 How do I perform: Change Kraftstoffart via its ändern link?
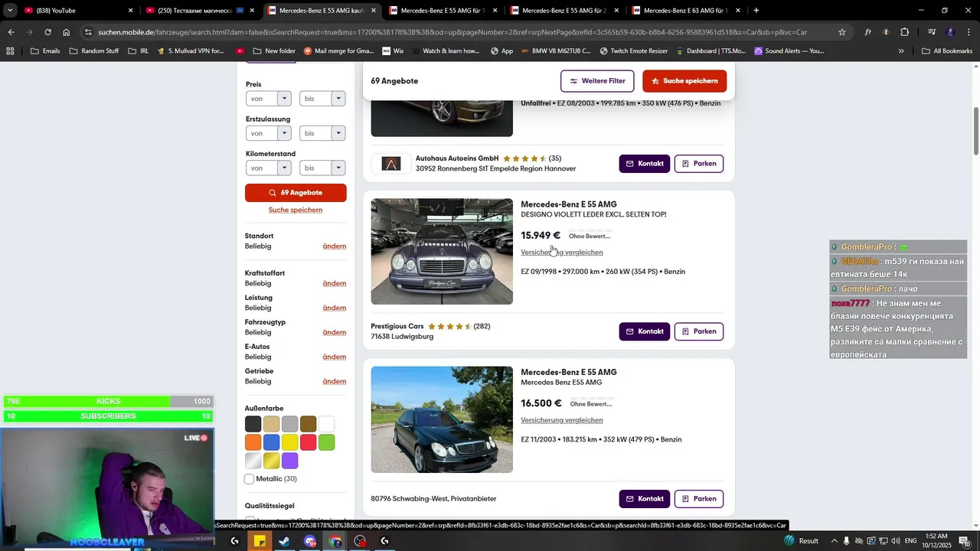coord(335,283)
